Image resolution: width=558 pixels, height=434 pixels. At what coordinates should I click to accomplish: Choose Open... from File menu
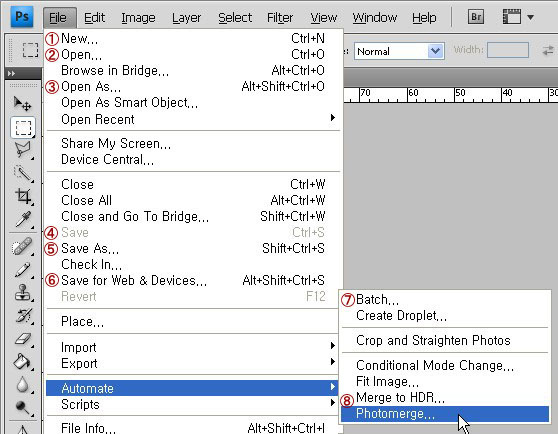pyautogui.click(x=193, y=54)
